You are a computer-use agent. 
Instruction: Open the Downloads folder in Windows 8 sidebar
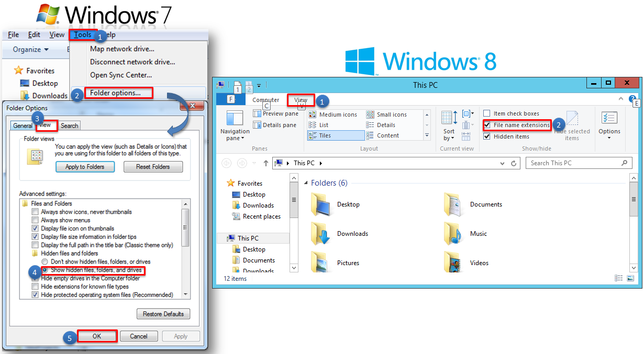pos(258,205)
